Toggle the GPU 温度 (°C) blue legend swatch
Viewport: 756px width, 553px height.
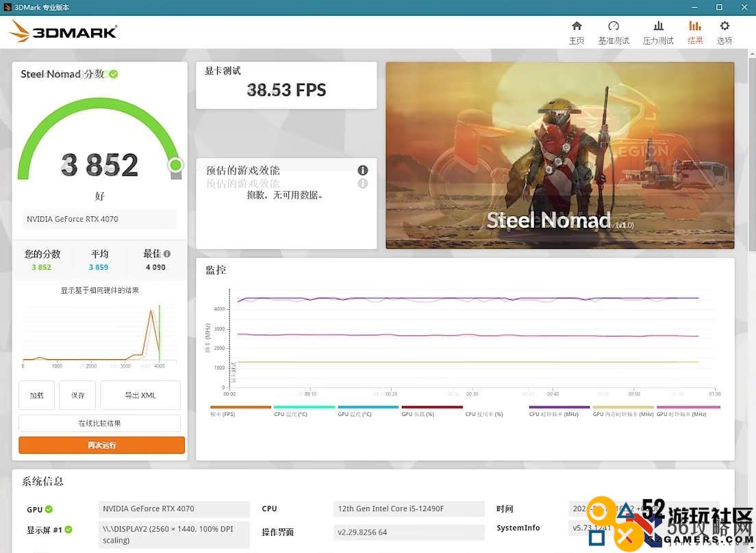pos(368,407)
